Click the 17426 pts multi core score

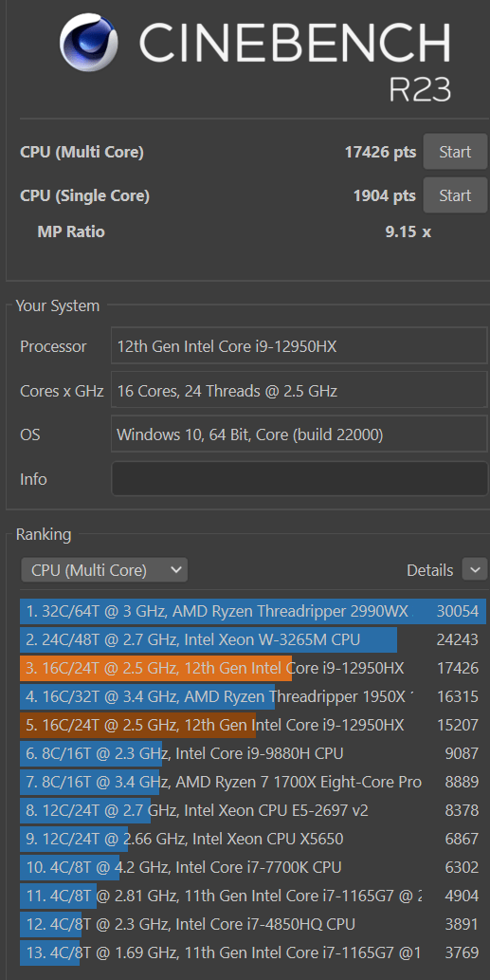[380, 152]
